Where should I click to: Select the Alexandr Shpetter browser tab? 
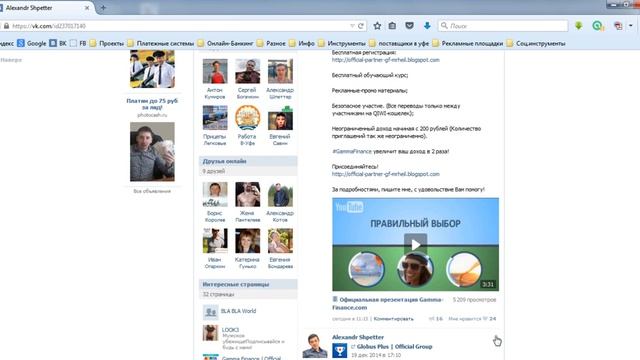click(45, 8)
